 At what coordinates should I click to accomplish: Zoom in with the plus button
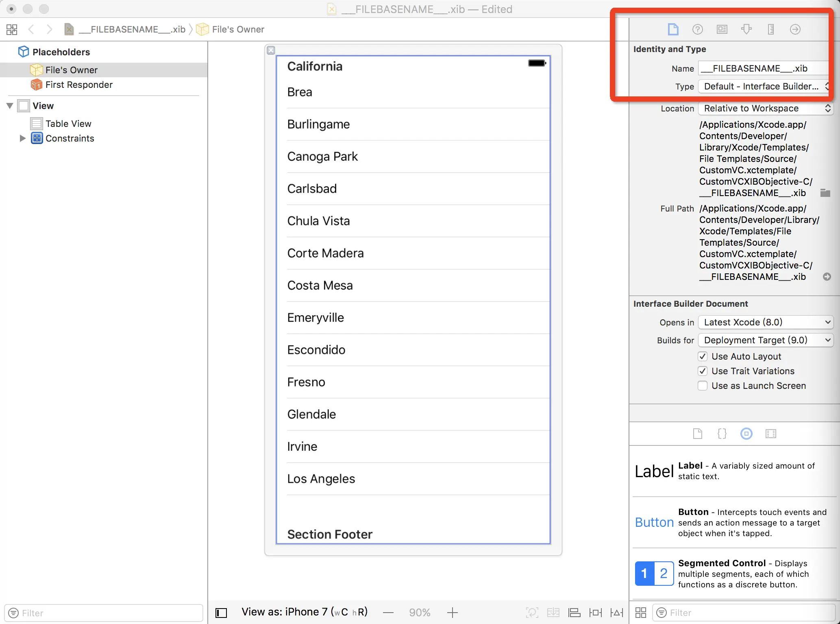click(452, 613)
